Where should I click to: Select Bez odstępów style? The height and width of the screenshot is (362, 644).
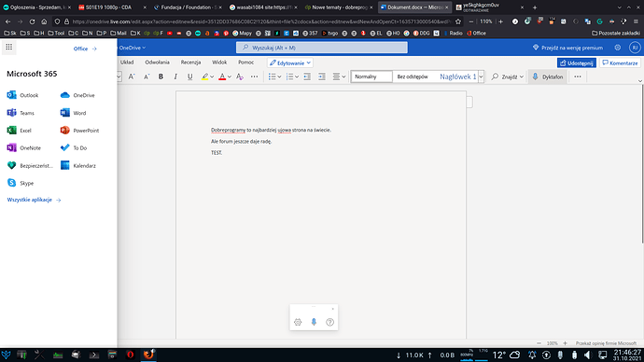coord(413,77)
